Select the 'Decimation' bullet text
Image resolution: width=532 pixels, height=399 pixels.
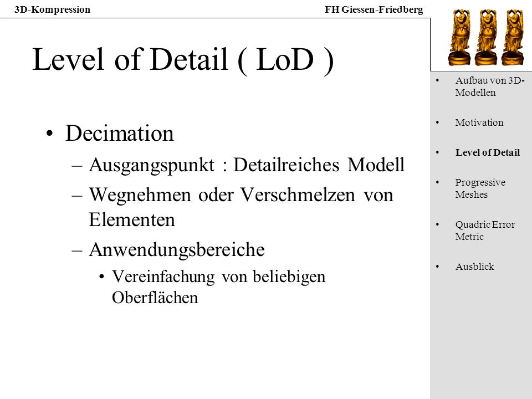(120, 133)
